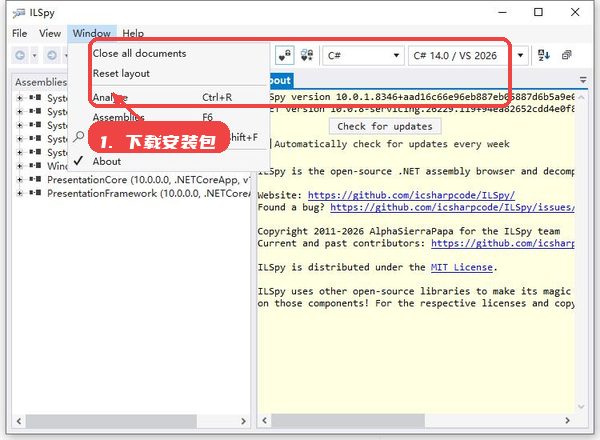This screenshot has width=600, height=440.
Task: Open the C# language dropdown
Action: 363,56
